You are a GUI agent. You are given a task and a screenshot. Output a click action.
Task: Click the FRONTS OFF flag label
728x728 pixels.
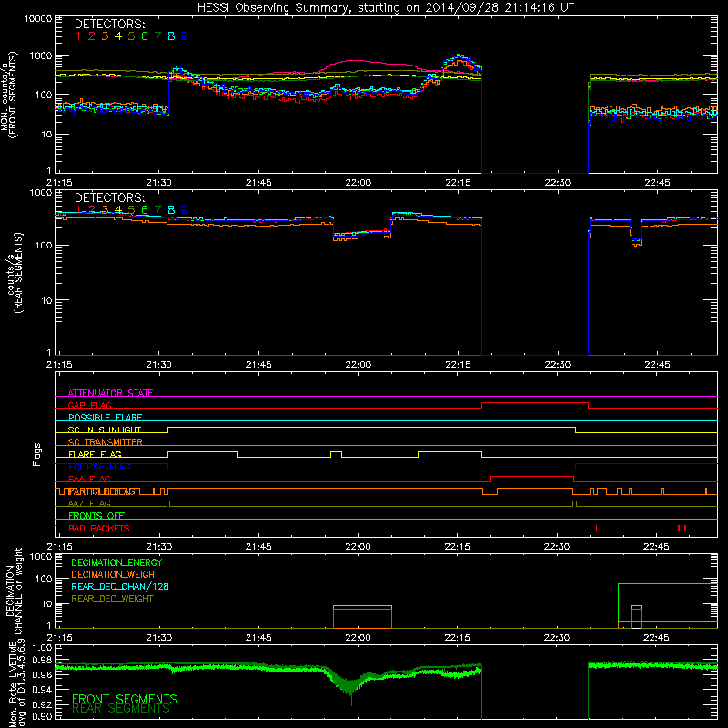[96, 515]
